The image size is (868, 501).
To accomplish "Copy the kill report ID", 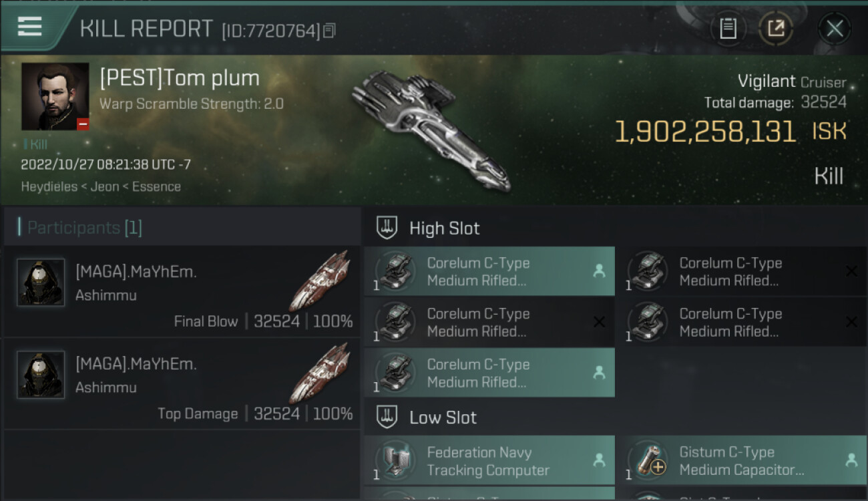I will [x=329, y=30].
